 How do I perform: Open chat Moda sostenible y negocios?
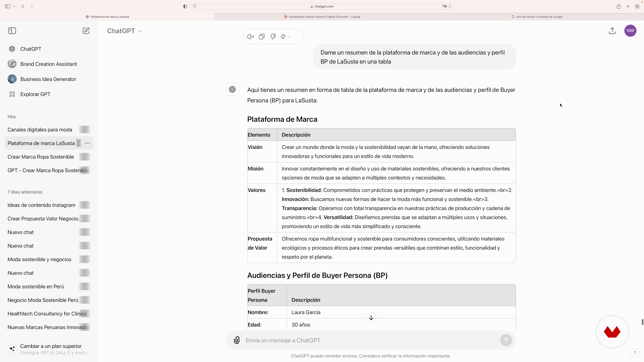pyautogui.click(x=49, y=259)
